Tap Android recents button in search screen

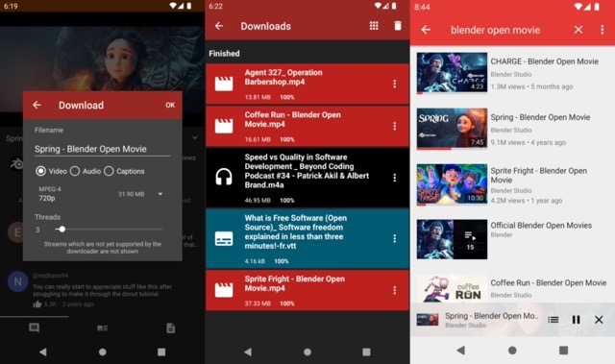coord(563,351)
